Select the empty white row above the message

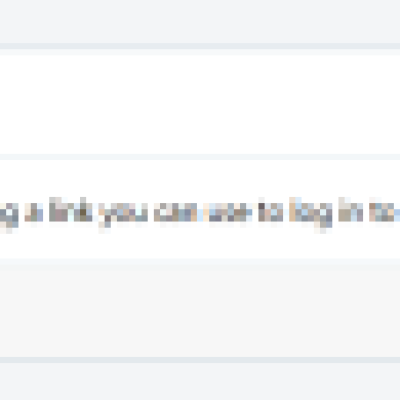tap(200, 104)
